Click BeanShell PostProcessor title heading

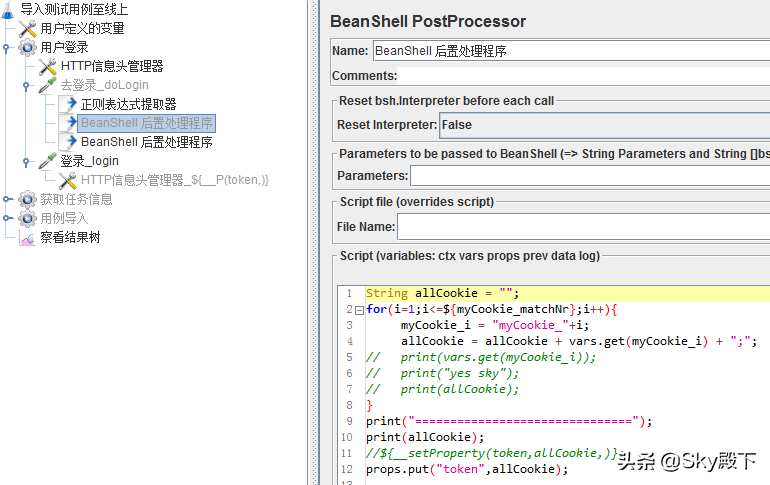coord(428,22)
